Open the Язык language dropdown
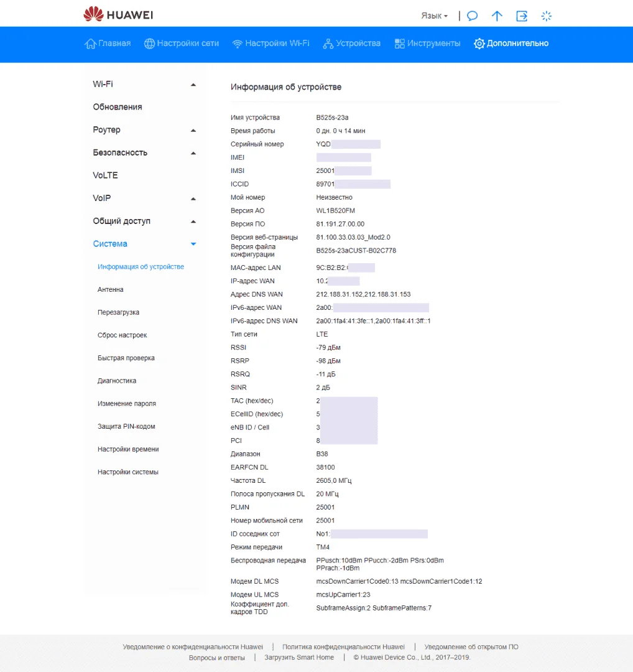 click(x=434, y=16)
